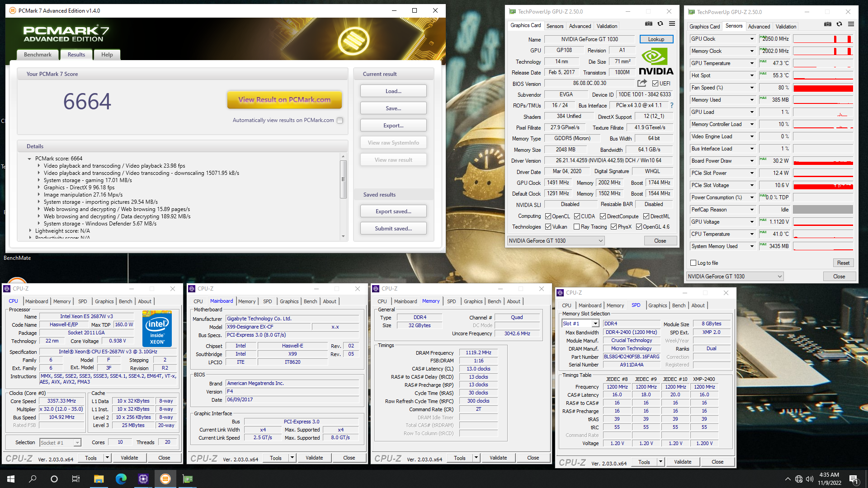Enable Log to file in GPU-Z Sensors
Image resolution: width=868 pixels, height=488 pixels.
[x=693, y=263]
